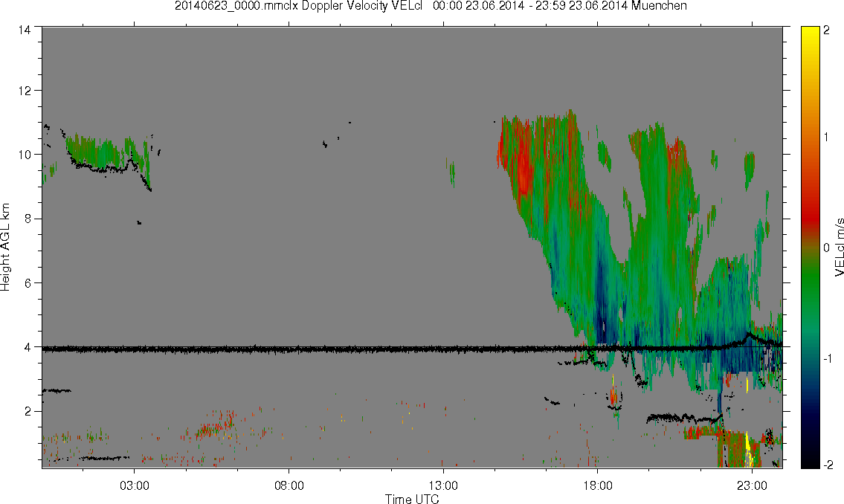Click the colorbar value -1 label
The image size is (844, 504).
coord(828,358)
